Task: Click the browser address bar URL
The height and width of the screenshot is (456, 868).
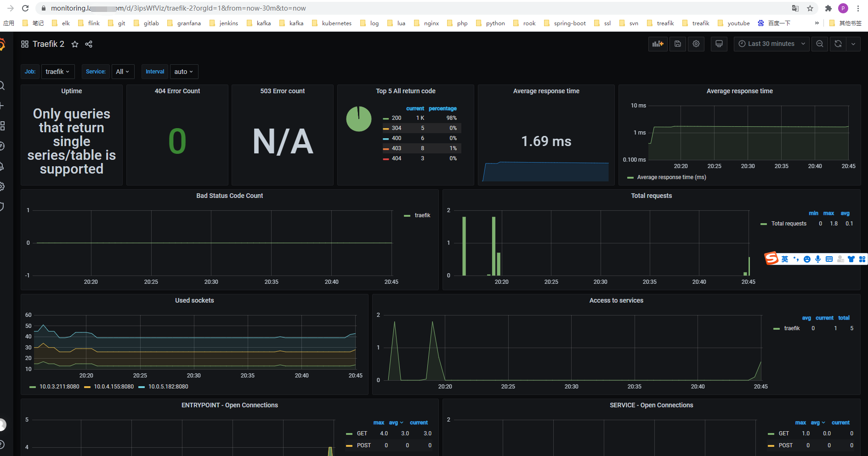Action: tap(178, 8)
